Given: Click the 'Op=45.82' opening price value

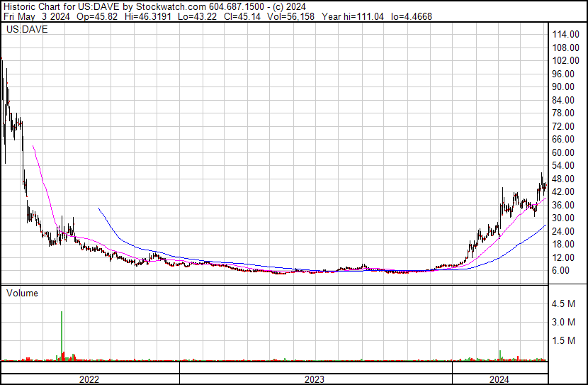Looking at the screenshot, I should coord(97,16).
